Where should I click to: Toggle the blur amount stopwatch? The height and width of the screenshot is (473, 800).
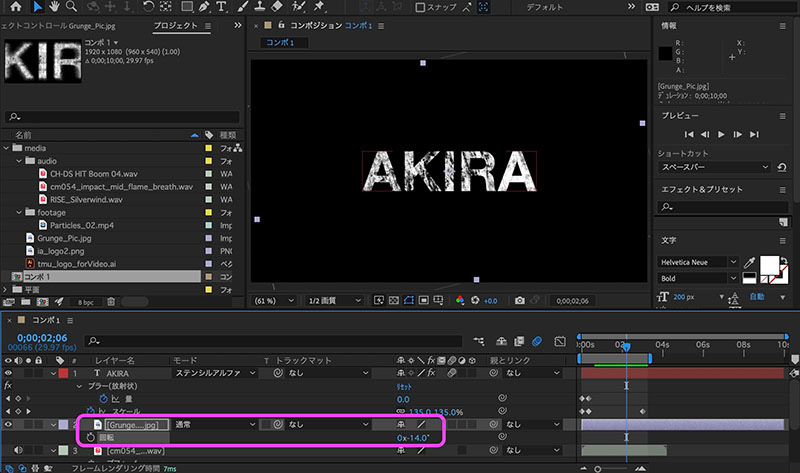coord(104,399)
